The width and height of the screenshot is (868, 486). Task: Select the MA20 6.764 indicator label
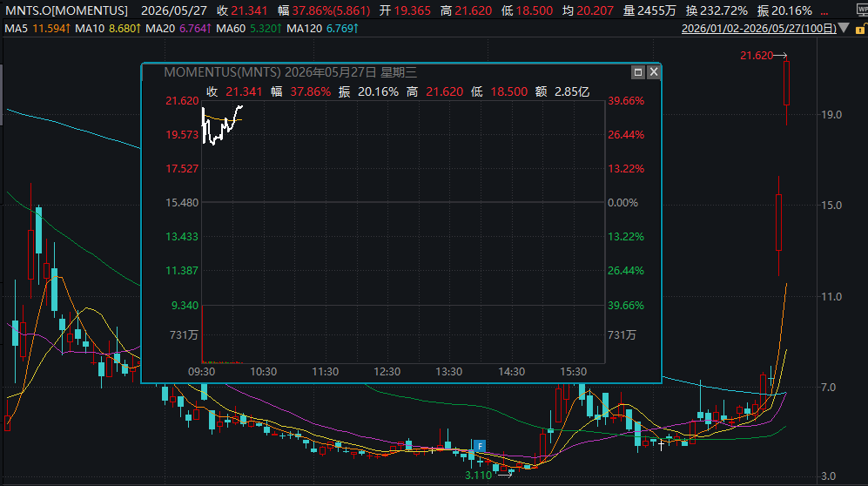(178, 28)
